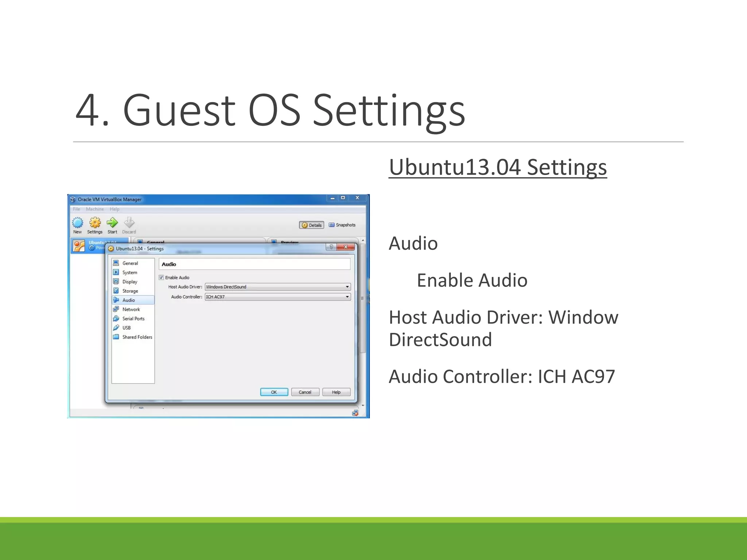This screenshot has height=560, width=747.
Task: Toggle the Enable Audio checkbox
Action: (161, 277)
